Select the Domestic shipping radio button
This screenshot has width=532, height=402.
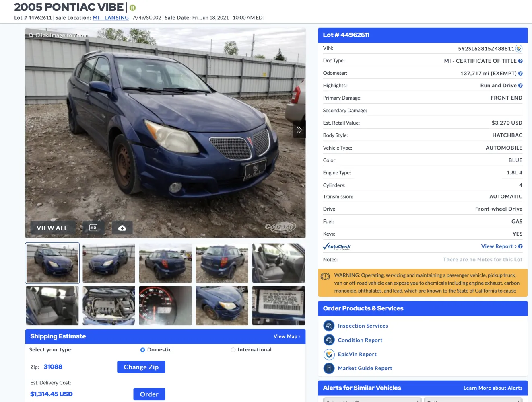click(x=143, y=350)
